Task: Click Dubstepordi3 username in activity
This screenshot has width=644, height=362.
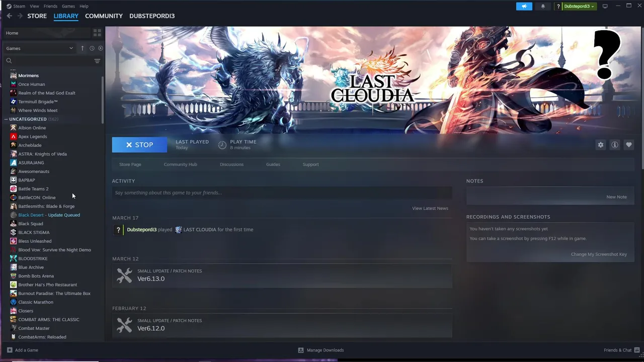Action: 141,230
